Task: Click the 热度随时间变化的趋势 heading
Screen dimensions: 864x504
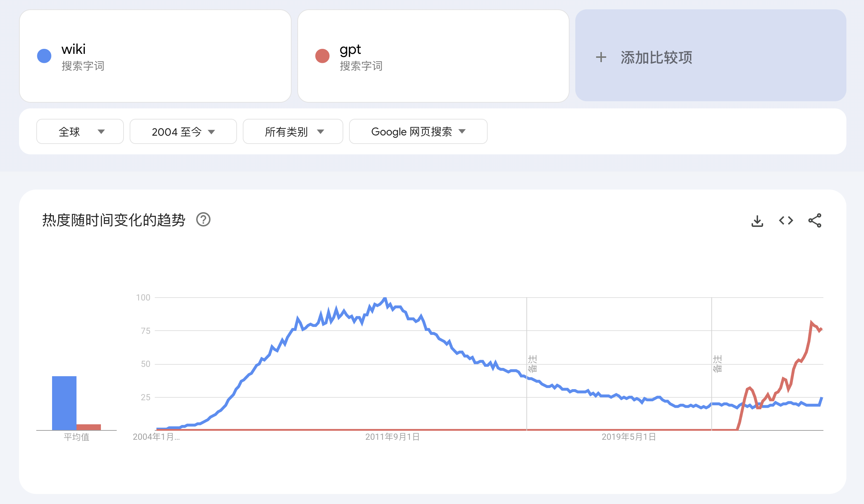Action: tap(114, 220)
